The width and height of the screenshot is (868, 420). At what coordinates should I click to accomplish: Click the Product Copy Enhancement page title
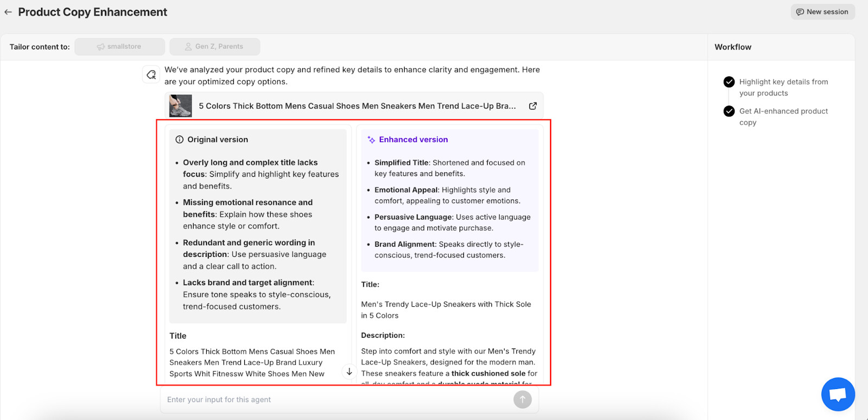(x=93, y=12)
